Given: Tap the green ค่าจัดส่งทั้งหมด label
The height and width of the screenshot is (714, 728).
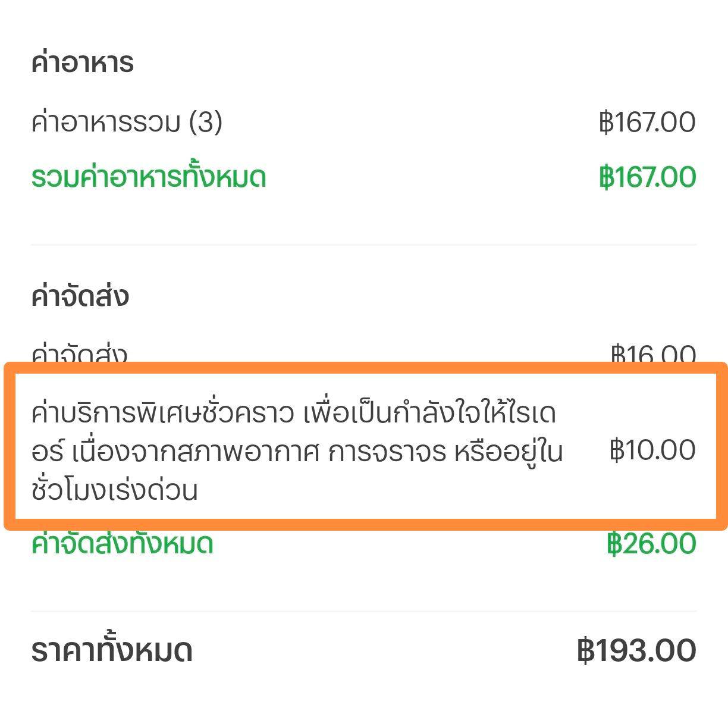Looking at the screenshot, I should coord(122,544).
